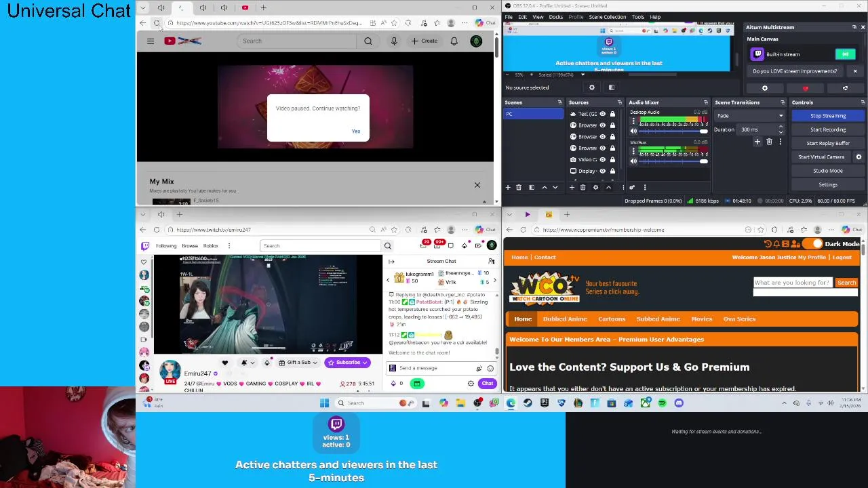
Task: Click the YouTube search magnifier button
Action: point(368,41)
